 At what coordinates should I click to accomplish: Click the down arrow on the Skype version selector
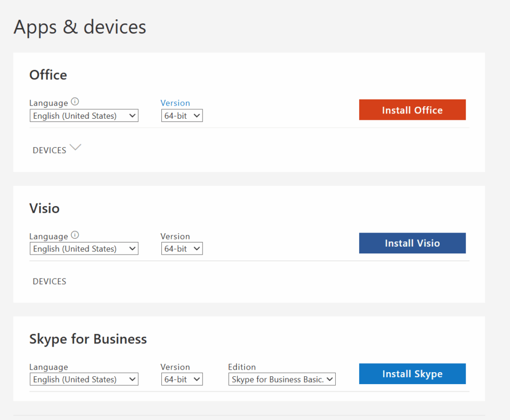pos(197,379)
